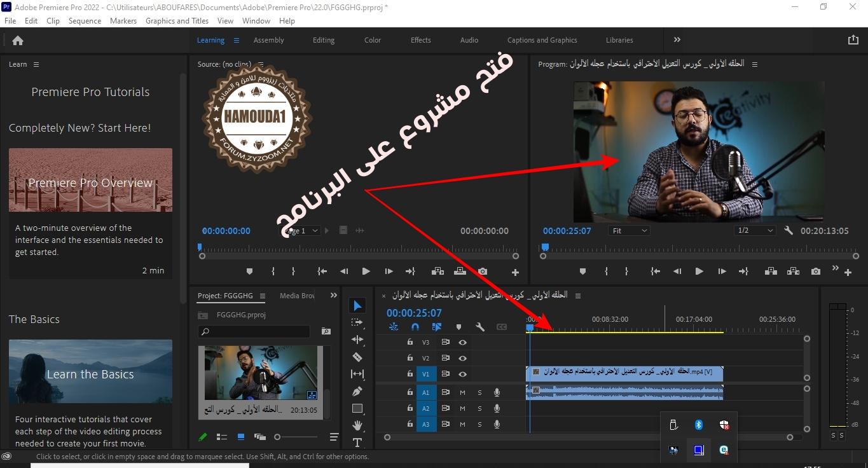
Task: Switch to the Color workspace
Action: [373, 40]
